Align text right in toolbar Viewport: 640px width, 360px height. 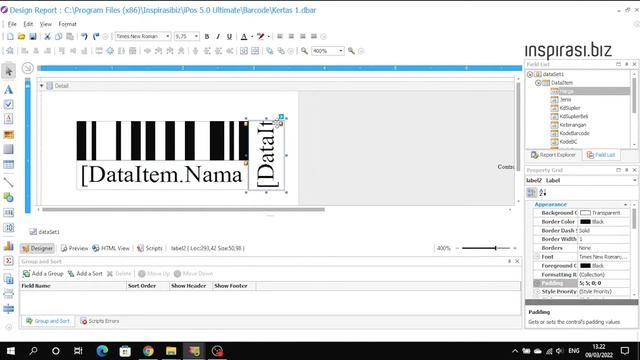303,37
